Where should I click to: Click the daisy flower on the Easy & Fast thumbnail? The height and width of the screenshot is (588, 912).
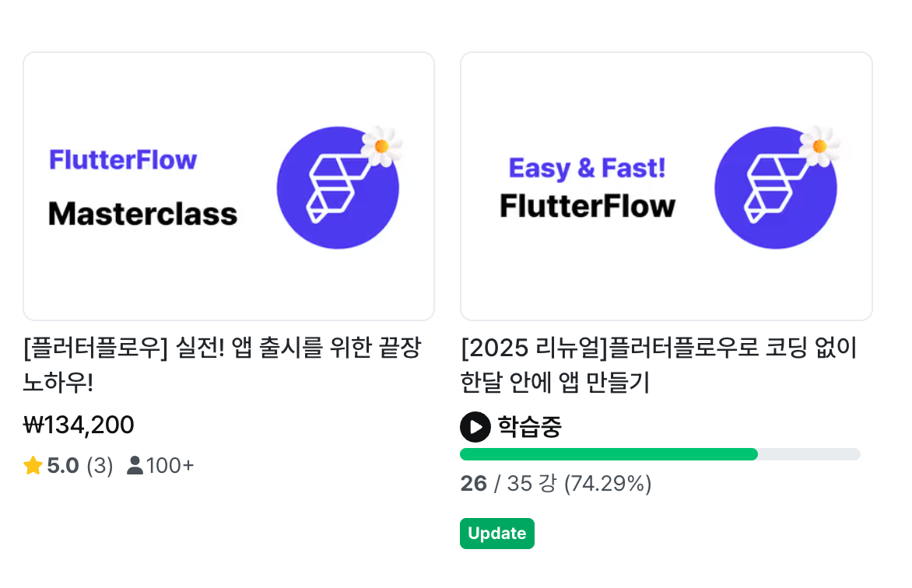click(819, 145)
